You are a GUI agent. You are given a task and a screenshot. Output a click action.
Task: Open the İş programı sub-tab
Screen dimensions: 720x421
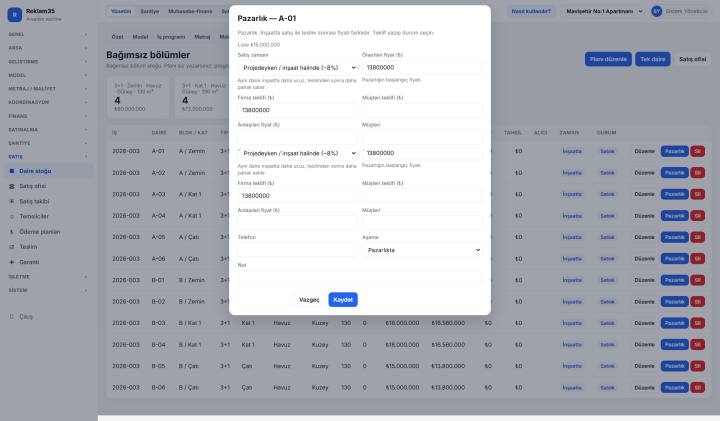[x=171, y=37]
